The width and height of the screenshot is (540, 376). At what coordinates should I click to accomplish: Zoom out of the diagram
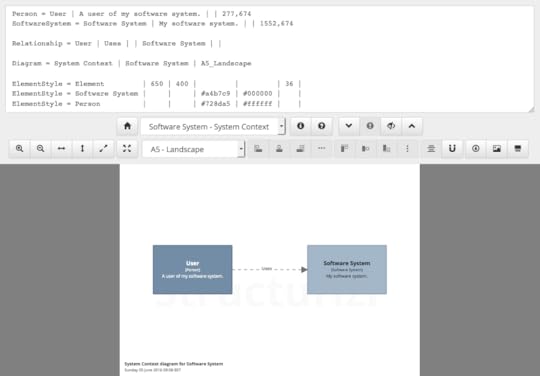tap(41, 149)
